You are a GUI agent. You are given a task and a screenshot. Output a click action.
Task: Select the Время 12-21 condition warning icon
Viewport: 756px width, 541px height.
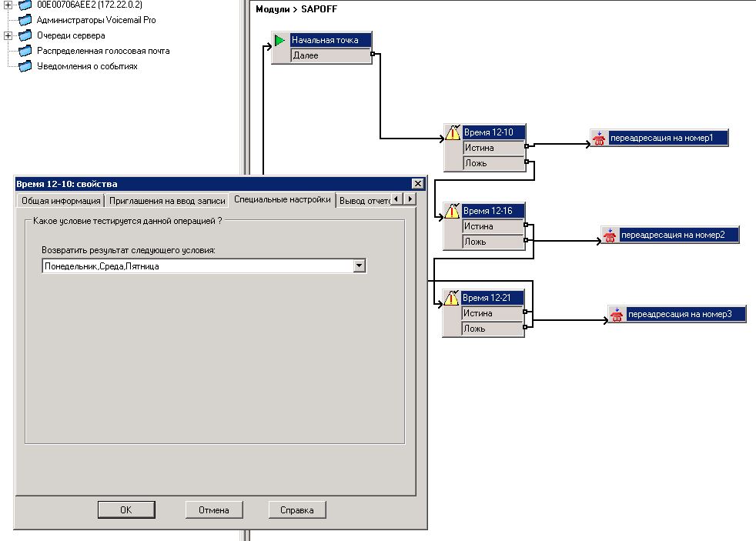pyautogui.click(x=451, y=298)
